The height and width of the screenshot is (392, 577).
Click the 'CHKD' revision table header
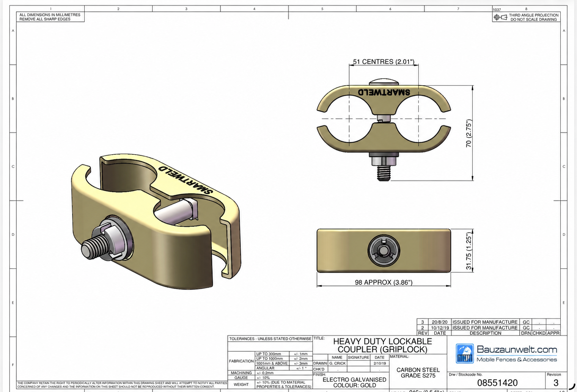coord(539,333)
